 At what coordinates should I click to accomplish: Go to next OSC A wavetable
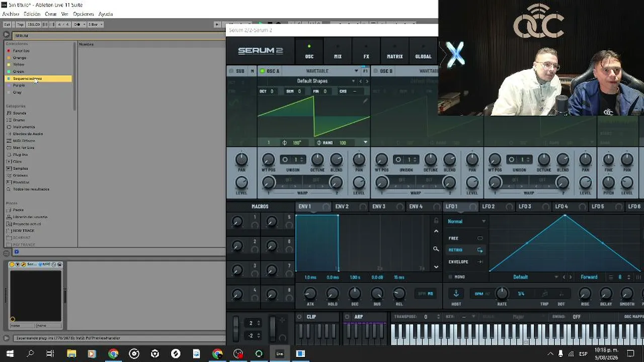pyautogui.click(x=366, y=81)
